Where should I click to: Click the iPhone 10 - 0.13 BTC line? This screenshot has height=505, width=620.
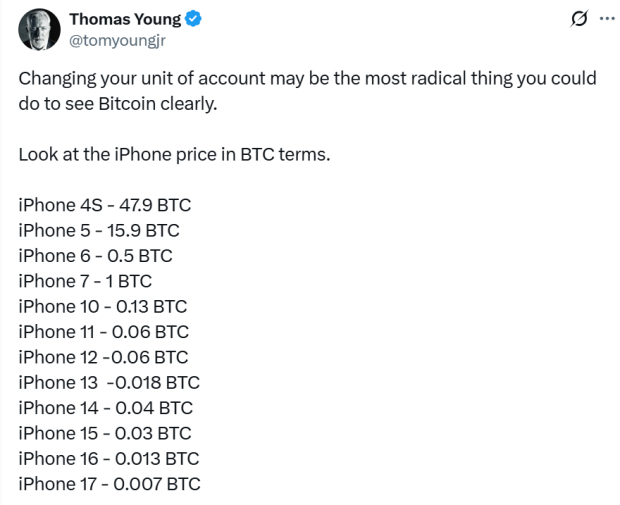click(x=102, y=307)
